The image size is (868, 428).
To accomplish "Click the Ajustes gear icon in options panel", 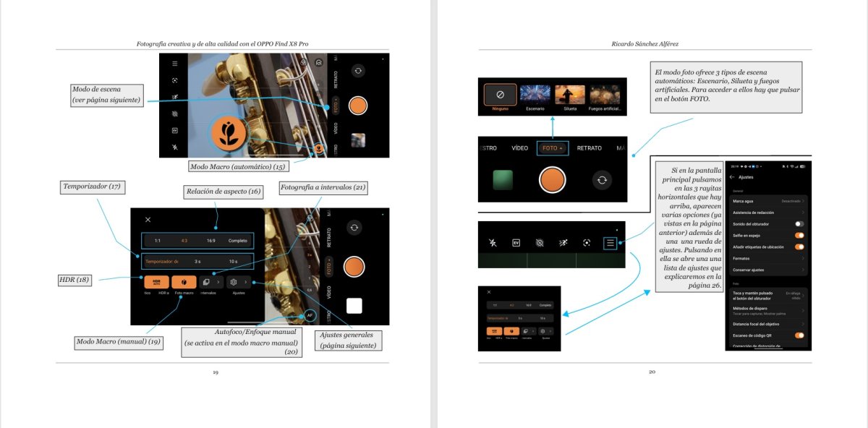I will coord(234,281).
